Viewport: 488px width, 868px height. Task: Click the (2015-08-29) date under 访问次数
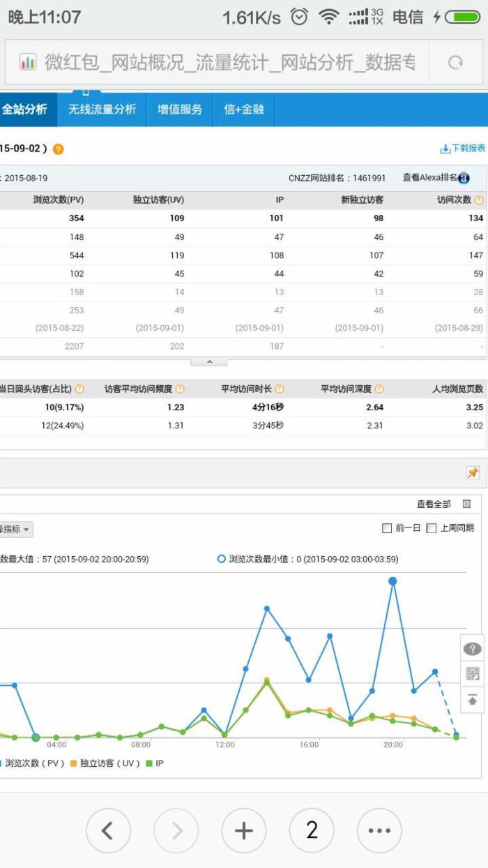click(459, 328)
